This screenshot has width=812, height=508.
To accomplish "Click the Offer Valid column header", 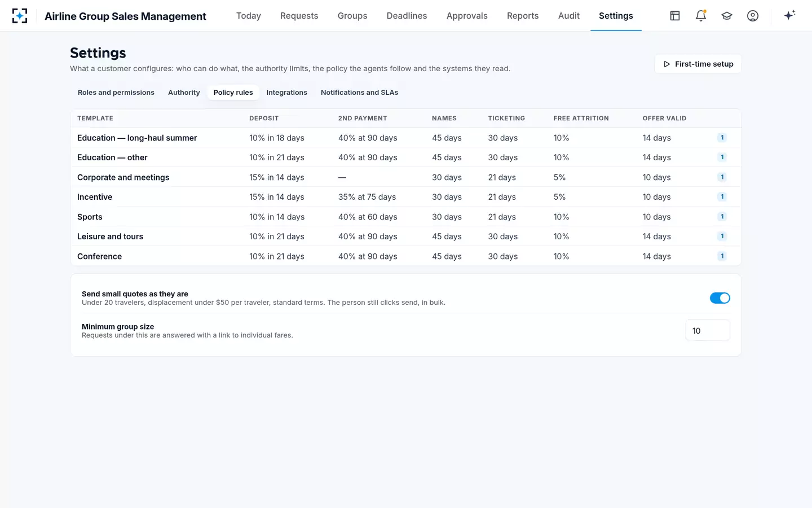I will (x=664, y=119).
